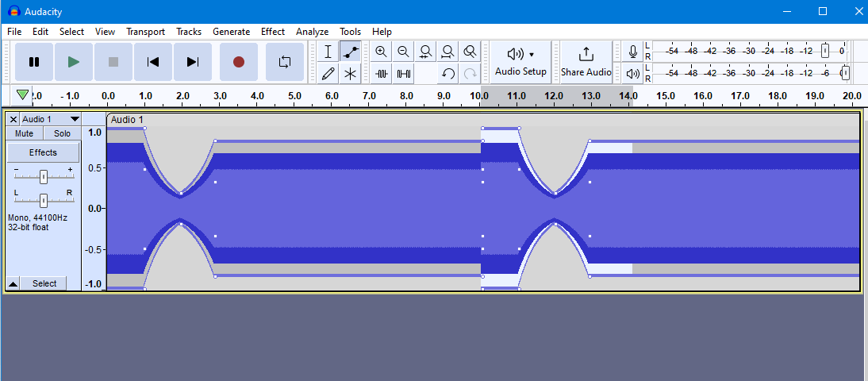868x381 pixels.
Task: Click the 12.0 mark in timeline ruler
Action: pyautogui.click(x=553, y=96)
